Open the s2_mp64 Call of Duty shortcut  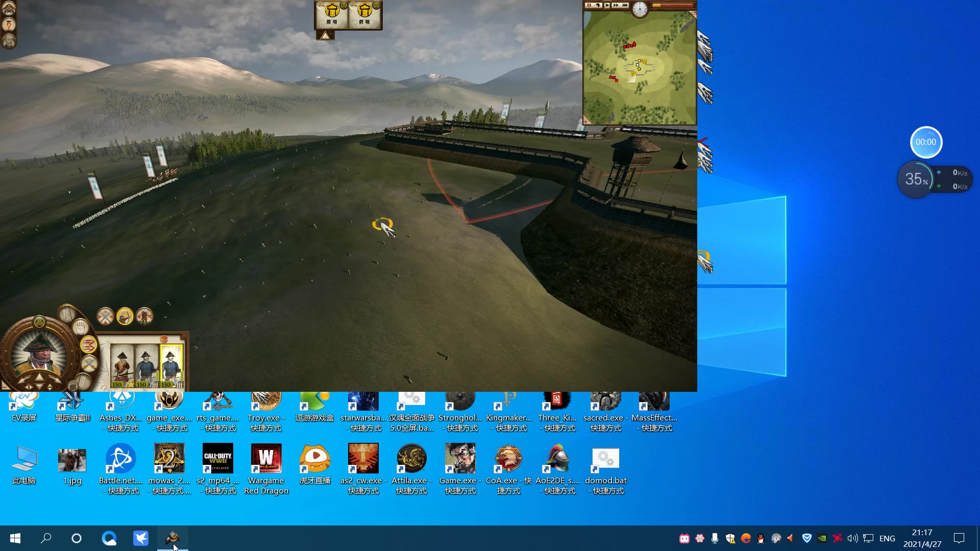coord(218,469)
